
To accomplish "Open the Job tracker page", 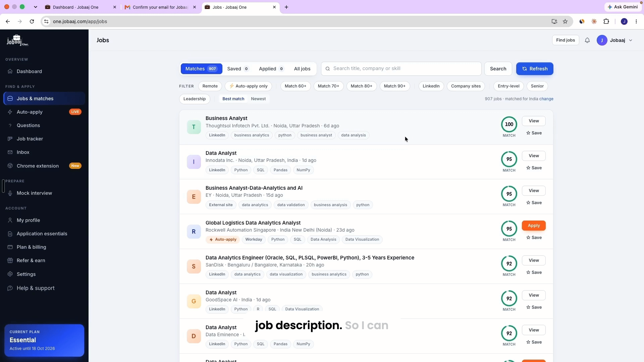I will click(x=44, y=139).
